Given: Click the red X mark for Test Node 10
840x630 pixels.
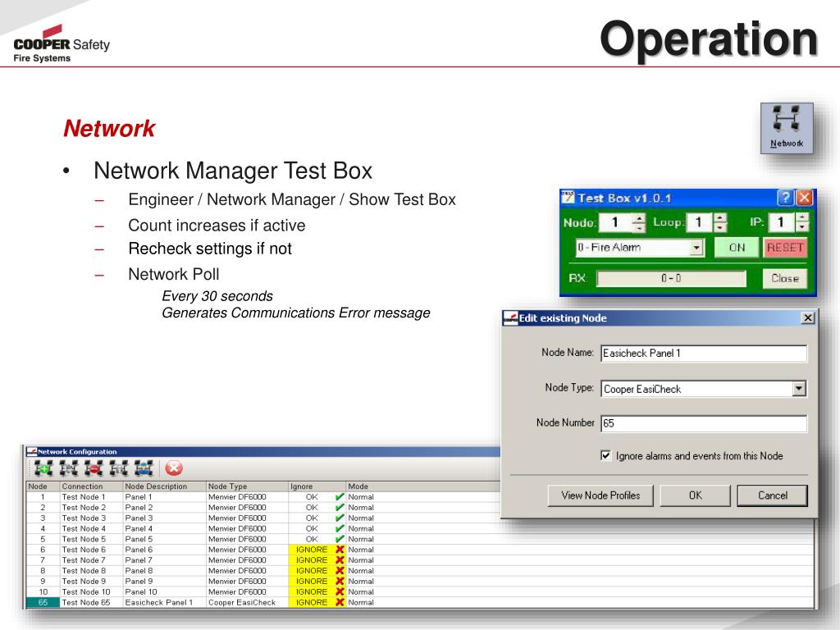Looking at the screenshot, I should (340, 591).
